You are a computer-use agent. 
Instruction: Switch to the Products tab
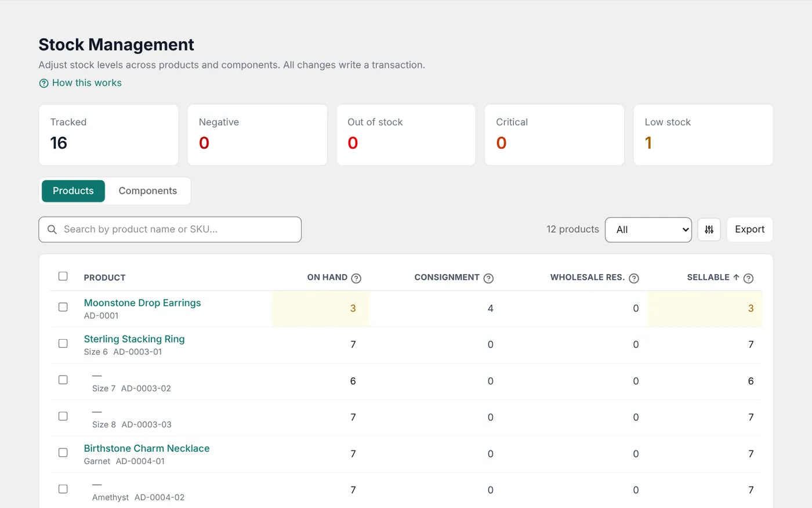[73, 191]
